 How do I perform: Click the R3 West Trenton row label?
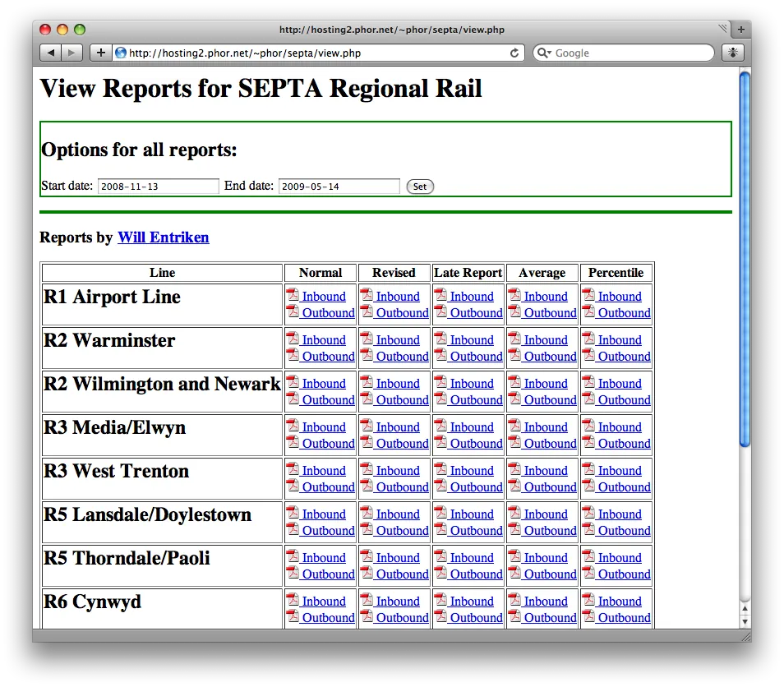116,471
